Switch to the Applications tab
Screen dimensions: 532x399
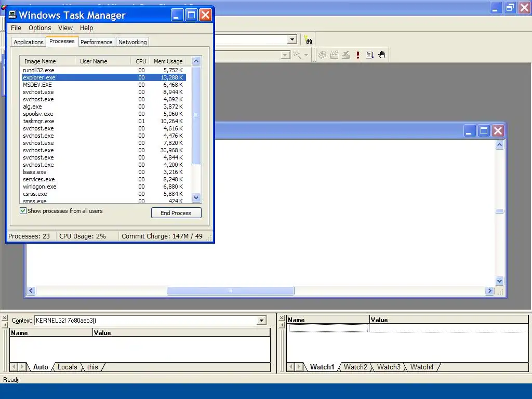(29, 42)
